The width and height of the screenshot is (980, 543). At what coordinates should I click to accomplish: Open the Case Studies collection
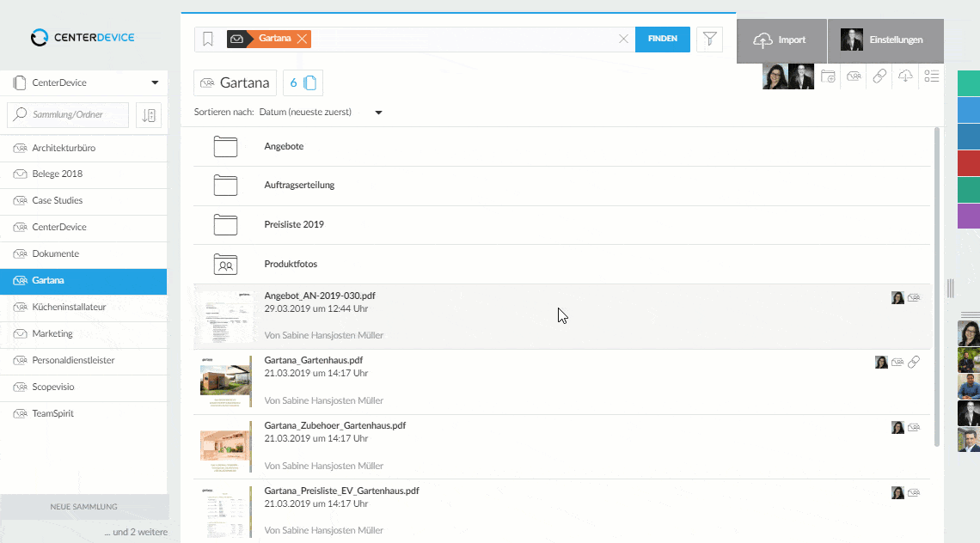(x=83, y=200)
